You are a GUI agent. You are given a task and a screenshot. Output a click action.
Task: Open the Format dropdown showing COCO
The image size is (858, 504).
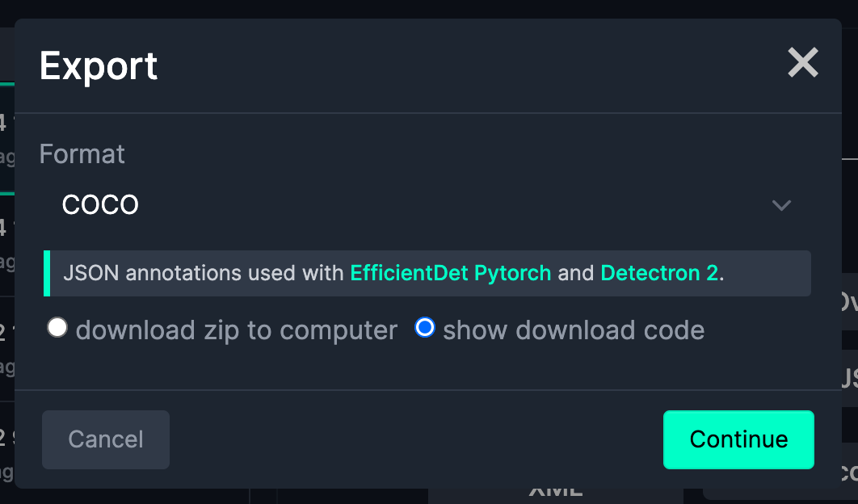click(426, 205)
